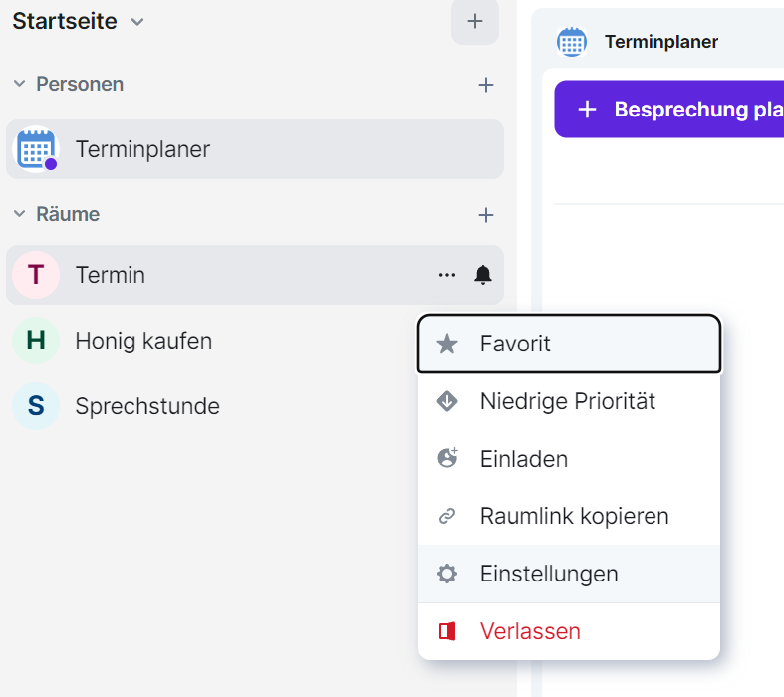Screen dimensions: 784x697
Task: Click the invite user icon
Action: click(447, 458)
